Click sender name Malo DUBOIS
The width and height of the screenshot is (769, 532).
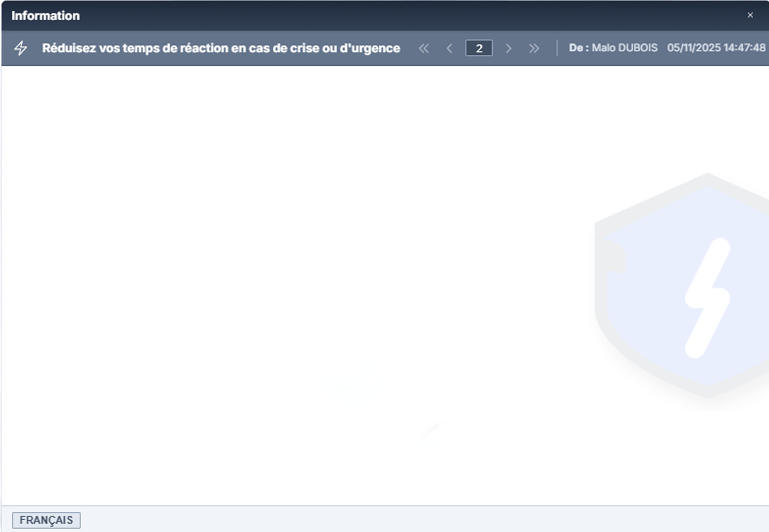tap(625, 48)
